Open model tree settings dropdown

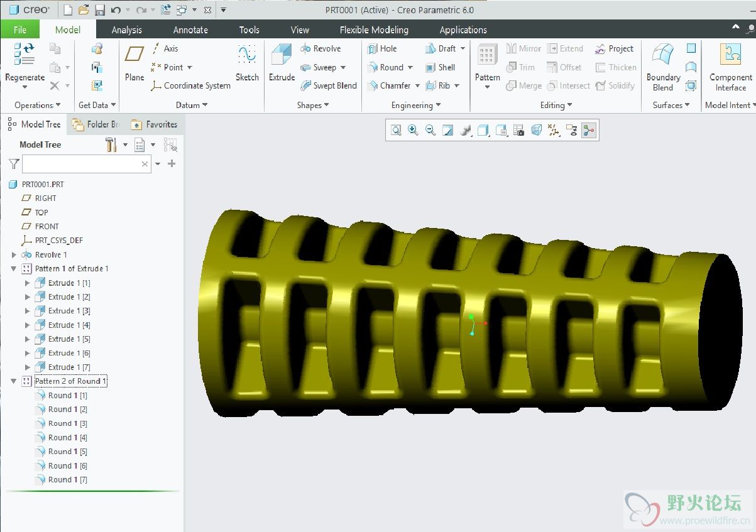point(125,145)
